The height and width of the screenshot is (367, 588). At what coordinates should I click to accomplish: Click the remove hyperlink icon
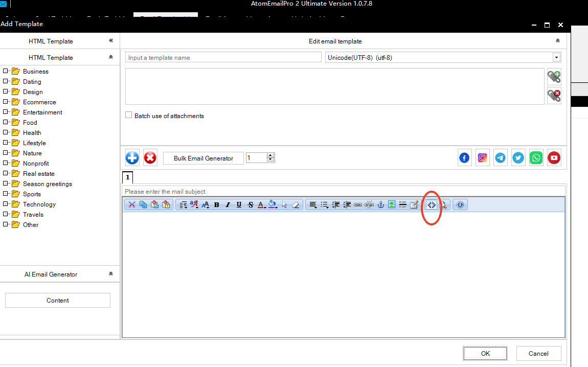(369, 204)
